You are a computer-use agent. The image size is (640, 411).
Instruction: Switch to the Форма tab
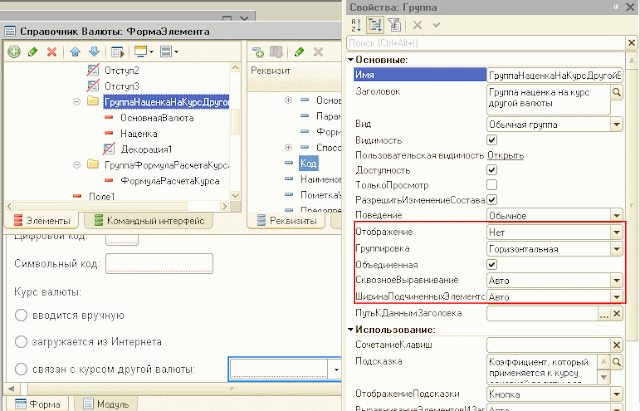37,404
